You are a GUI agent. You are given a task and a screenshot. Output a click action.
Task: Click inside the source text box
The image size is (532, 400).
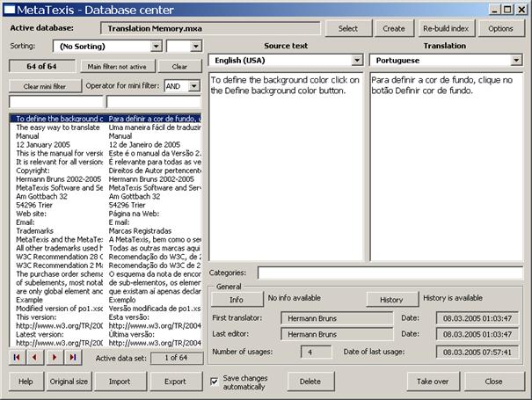click(286, 166)
